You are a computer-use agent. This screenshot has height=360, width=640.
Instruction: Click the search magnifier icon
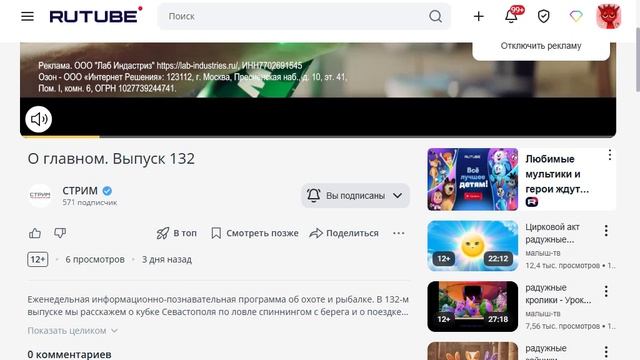436,16
